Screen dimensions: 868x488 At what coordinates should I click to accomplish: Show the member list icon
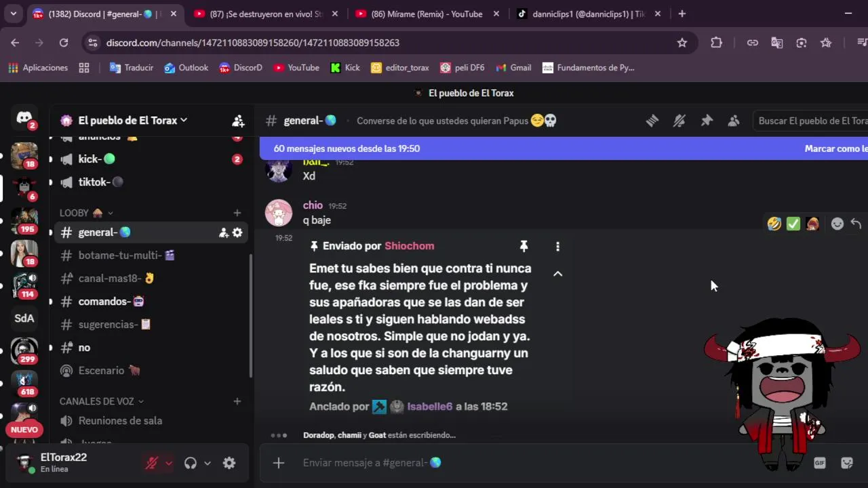coord(734,121)
